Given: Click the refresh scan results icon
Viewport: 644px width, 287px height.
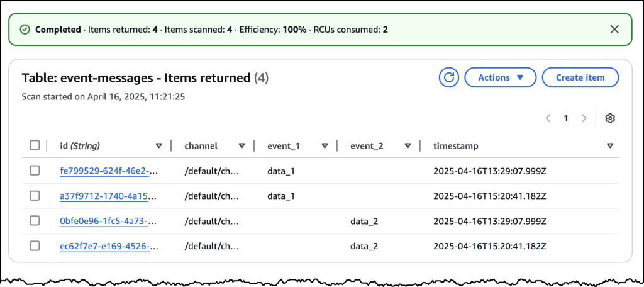Looking at the screenshot, I should pyautogui.click(x=449, y=77).
